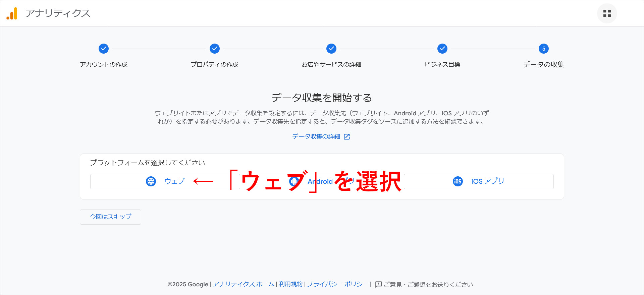Click the feedback icon in the footer
The width and height of the screenshot is (644, 295).
pos(378,284)
